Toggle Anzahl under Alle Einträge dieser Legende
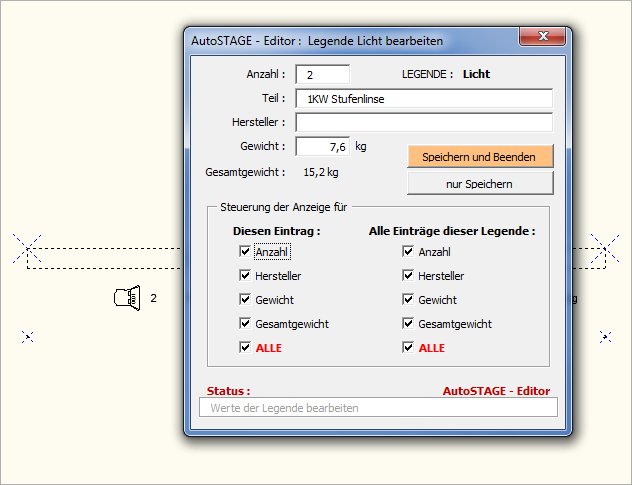Screen dimensions: 632x485 click(408, 252)
